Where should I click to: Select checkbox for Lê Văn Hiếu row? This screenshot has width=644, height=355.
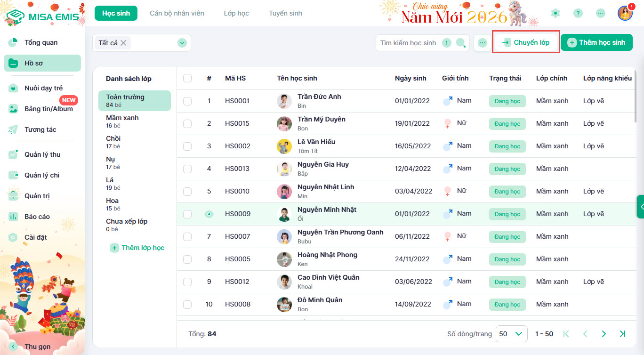pyautogui.click(x=187, y=146)
